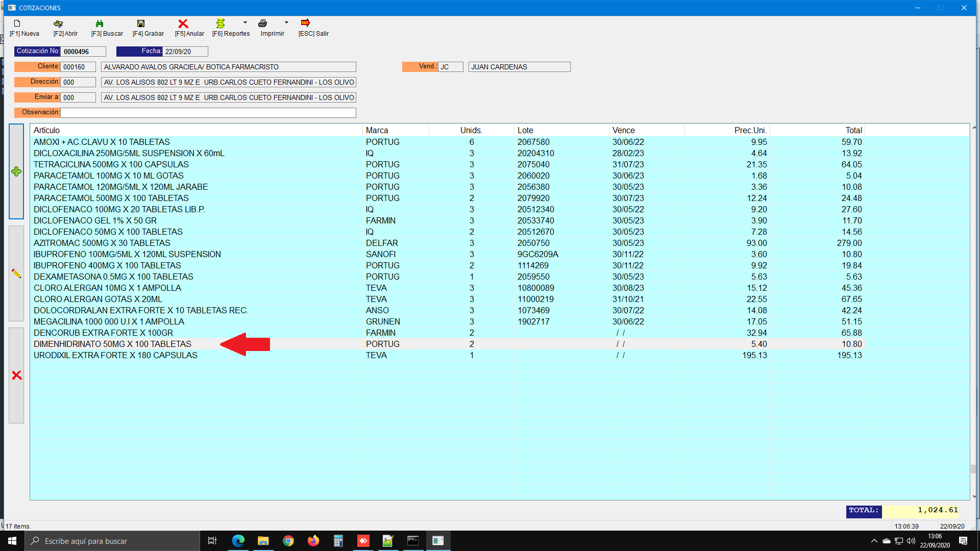Viewport: 980px width, 551px height.
Task: Click the Lote column header
Action: 561,131
